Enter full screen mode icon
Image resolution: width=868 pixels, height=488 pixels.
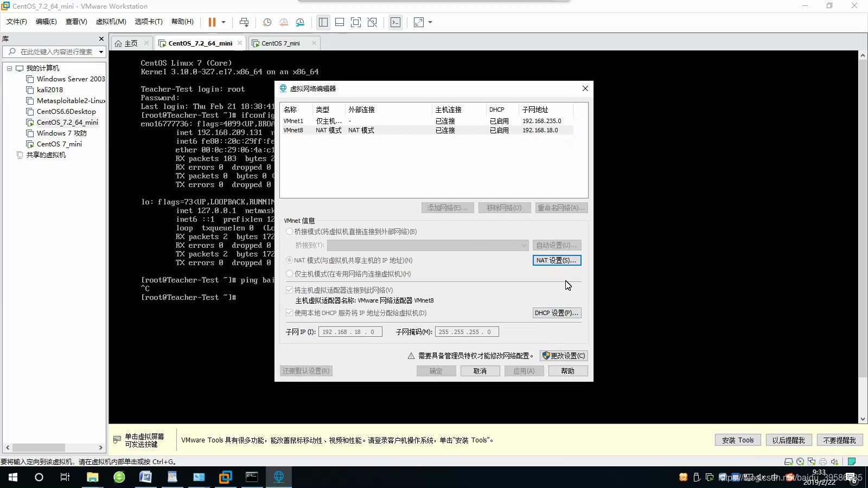point(356,22)
